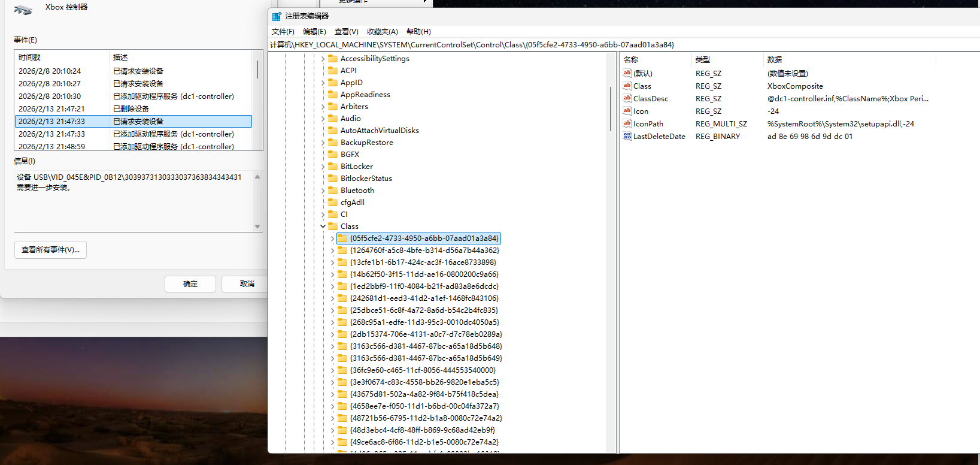Expand the {05f5cfe2-4733-4950...} class key

(x=333, y=238)
